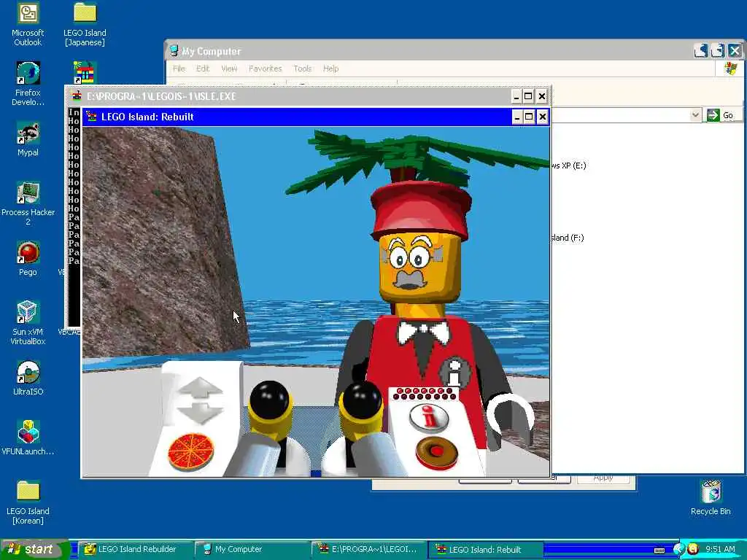Screen dimensions: 747x560
Task: Click the ISLE.EXE console window title icon
Action: pos(77,96)
